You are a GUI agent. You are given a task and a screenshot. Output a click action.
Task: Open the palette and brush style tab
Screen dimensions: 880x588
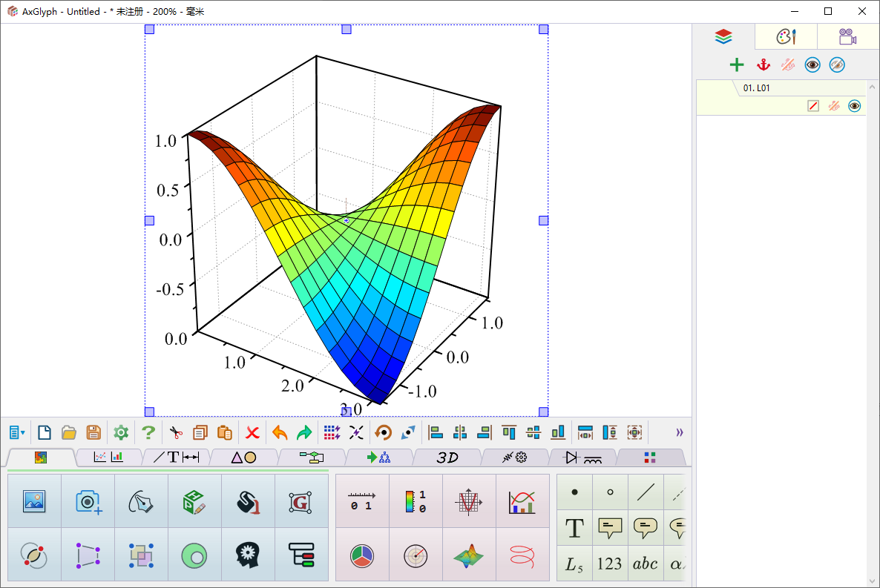pos(786,36)
